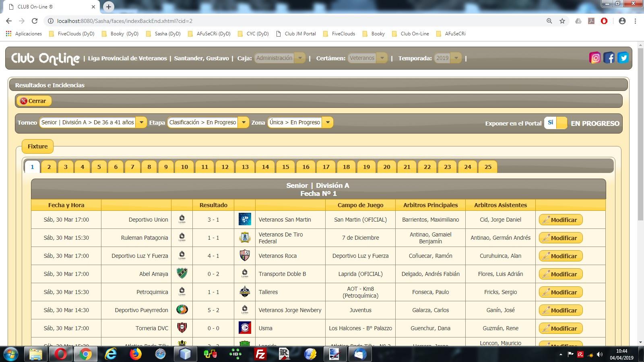This screenshot has width=644, height=362.
Task: Open the Facebook icon in header
Action: point(609,58)
